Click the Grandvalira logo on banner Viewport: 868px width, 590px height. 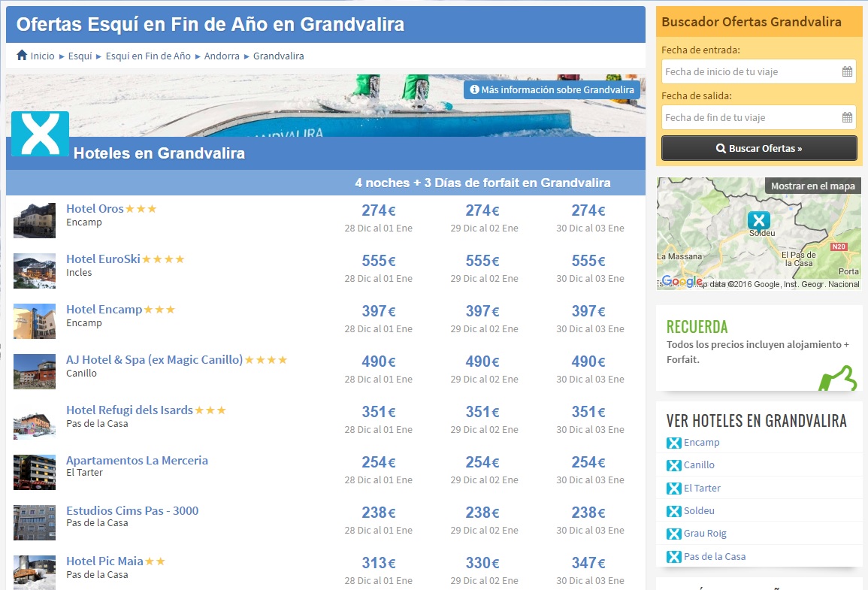click(41, 133)
